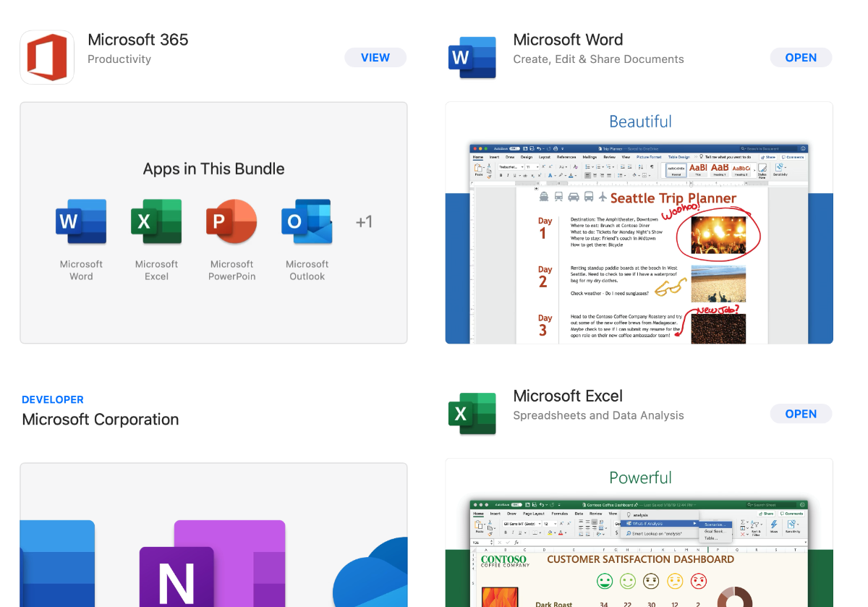View the Customer Satisfaction Dashboard Excel screenshot
The width and height of the screenshot is (868, 607).
(639, 532)
